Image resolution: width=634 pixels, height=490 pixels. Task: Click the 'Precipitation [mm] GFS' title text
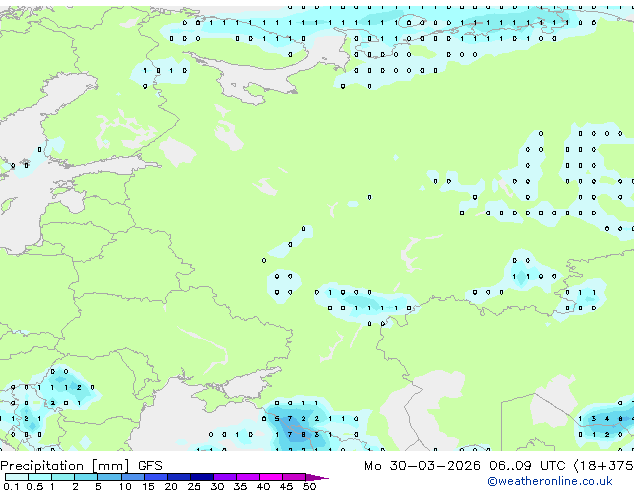pyautogui.click(x=81, y=466)
